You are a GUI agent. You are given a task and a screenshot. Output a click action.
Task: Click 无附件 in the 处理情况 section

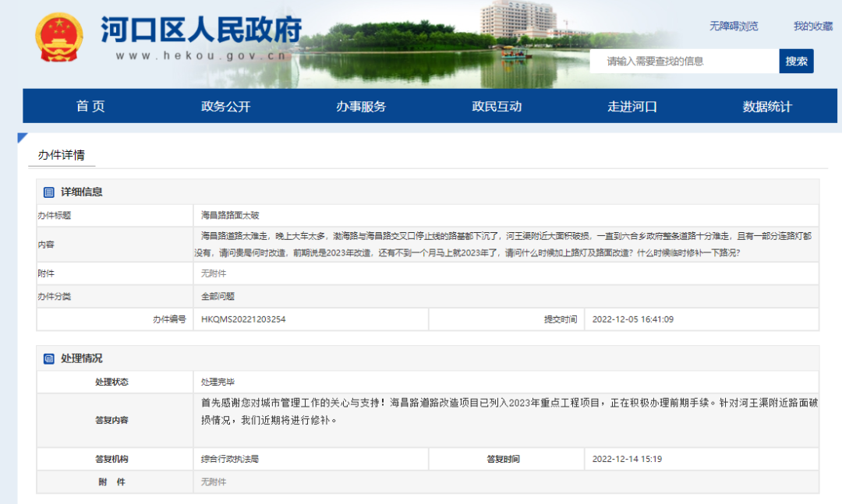tap(213, 482)
